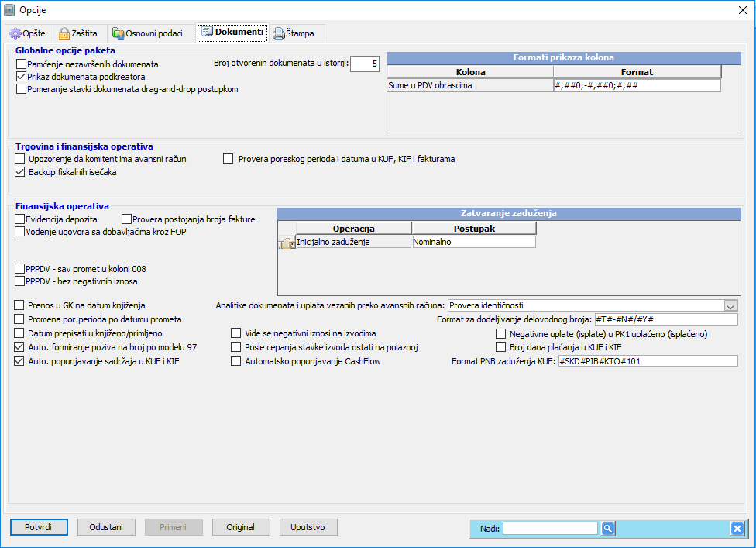This screenshot has height=548, width=756.
Task: Tick Automatsko popunjavanje CashFlow checkbox
Action: [235, 361]
